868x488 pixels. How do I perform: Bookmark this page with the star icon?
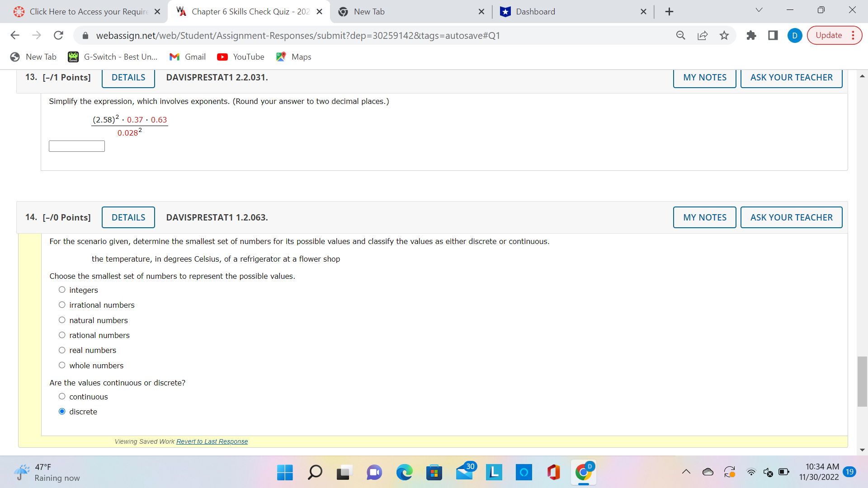724,35
